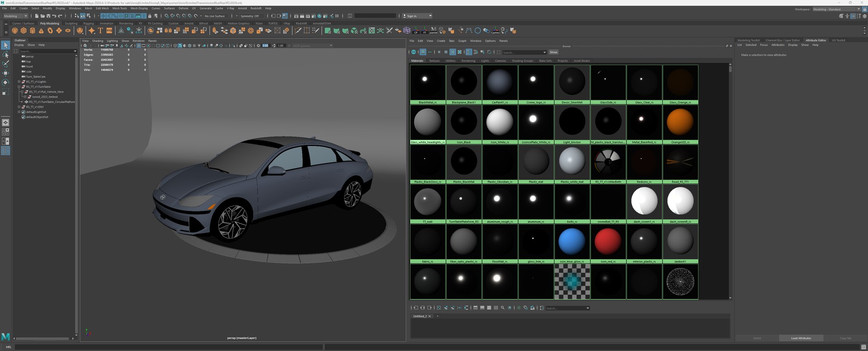Viewport: 868px width, 351px height.
Task: Open the Modeling menu set dropdown
Action: [x=16, y=16]
